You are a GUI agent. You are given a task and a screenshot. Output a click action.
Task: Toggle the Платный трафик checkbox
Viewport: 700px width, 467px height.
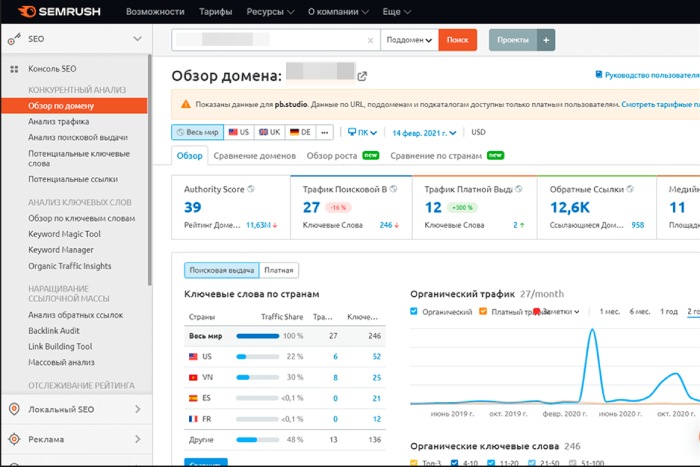coord(483,312)
